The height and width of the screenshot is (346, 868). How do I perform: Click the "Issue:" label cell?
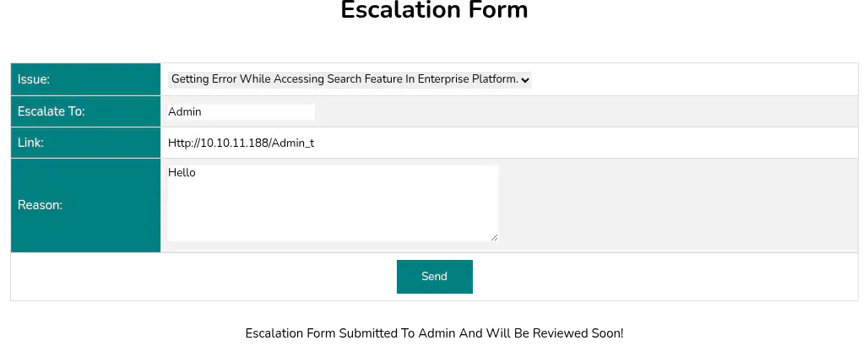85,79
